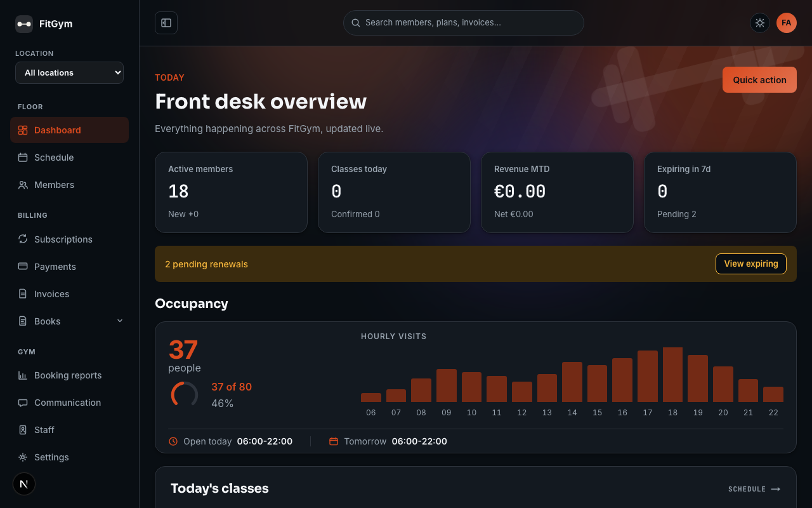Toggle the sidebar collapse icon
The width and height of the screenshot is (812, 508).
click(166, 23)
